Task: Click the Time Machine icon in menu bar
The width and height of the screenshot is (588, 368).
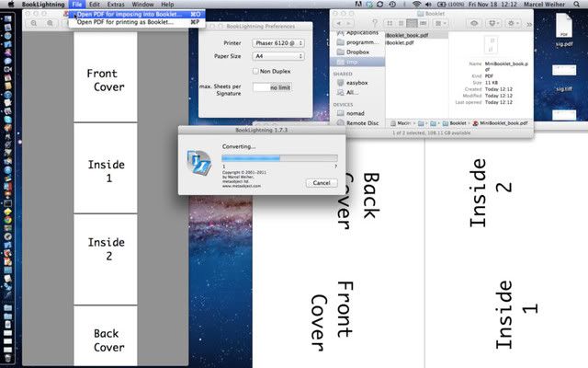Action: [x=392, y=5]
